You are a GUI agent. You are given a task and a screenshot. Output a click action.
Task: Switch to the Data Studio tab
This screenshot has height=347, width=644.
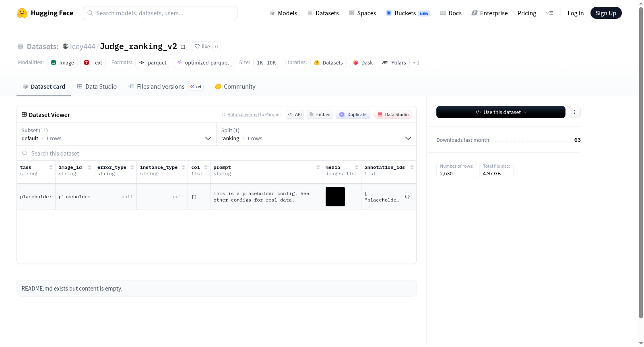click(x=97, y=87)
